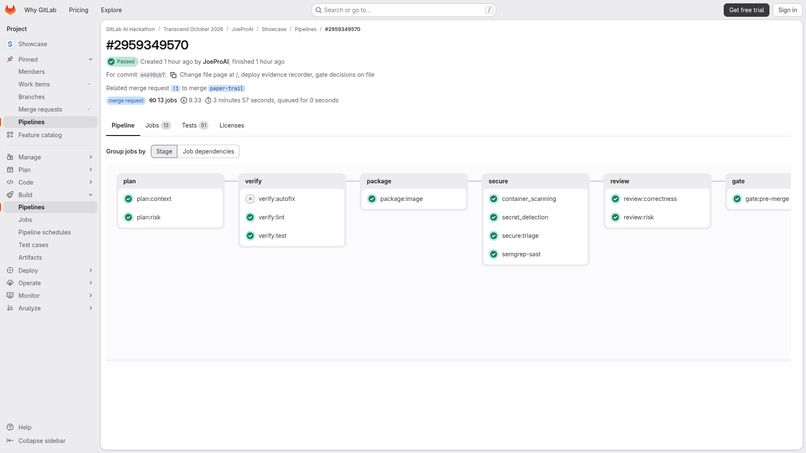Expand the Deploy section chevron
This screenshot has height=453, width=806.
(x=90, y=270)
